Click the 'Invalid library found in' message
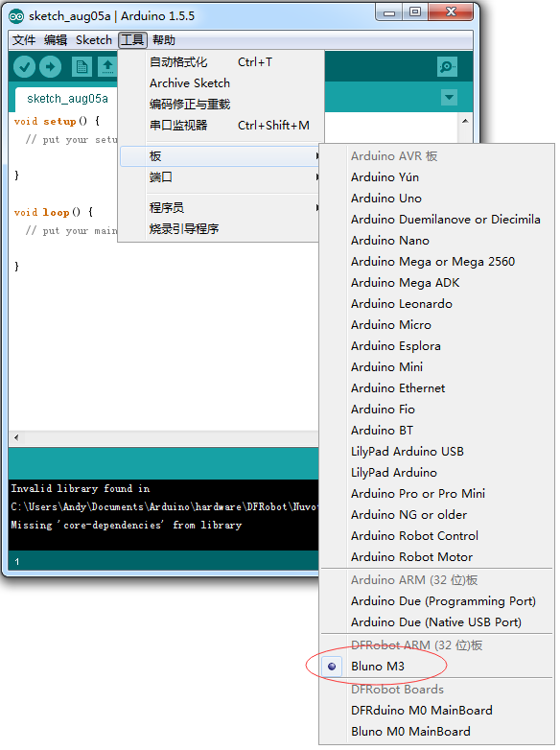Image resolution: width=560 pixels, height=750 pixels. (x=81, y=489)
